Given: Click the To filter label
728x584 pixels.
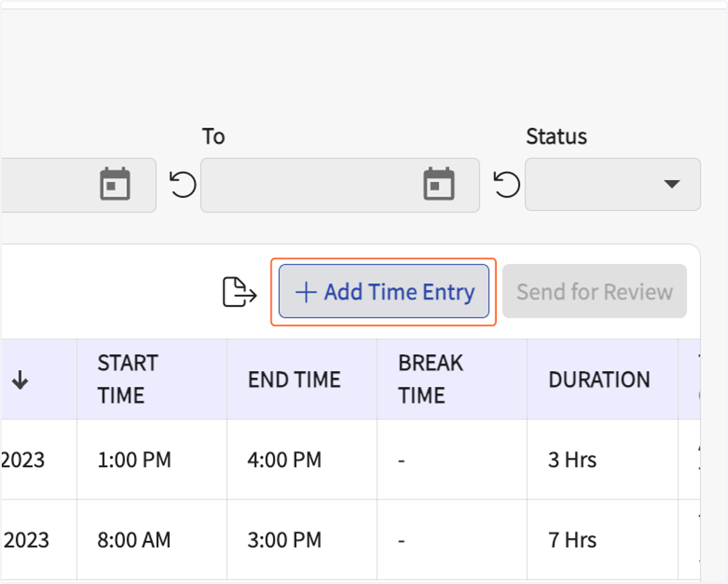Looking at the screenshot, I should pyautogui.click(x=214, y=136).
